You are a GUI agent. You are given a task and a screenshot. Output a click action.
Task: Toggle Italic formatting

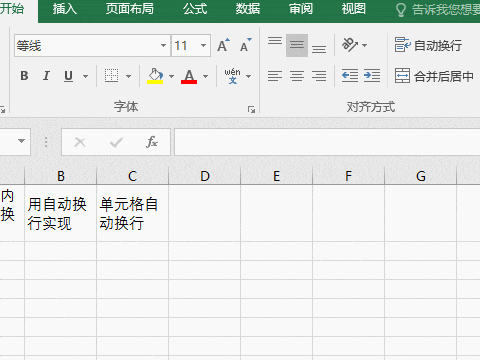click(x=46, y=76)
